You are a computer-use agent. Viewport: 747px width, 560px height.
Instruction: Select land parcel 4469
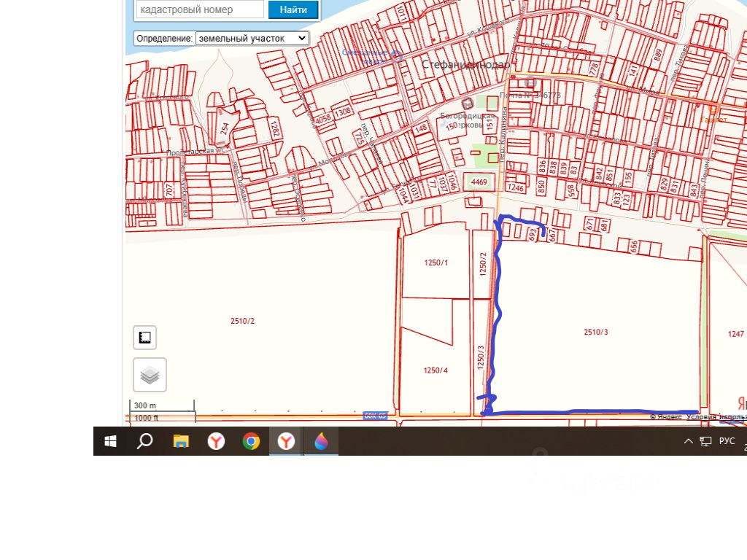(x=479, y=182)
